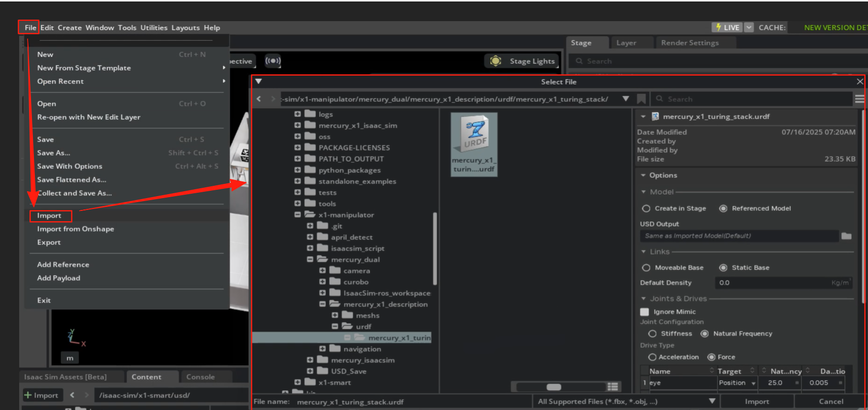Select the USD_Save folder in tree
The image size is (868, 410).
(x=348, y=371)
